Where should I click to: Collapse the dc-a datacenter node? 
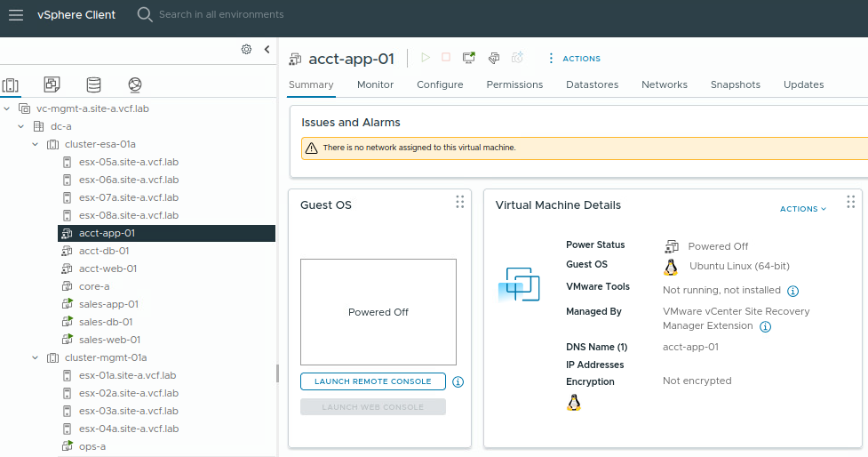tap(21, 126)
